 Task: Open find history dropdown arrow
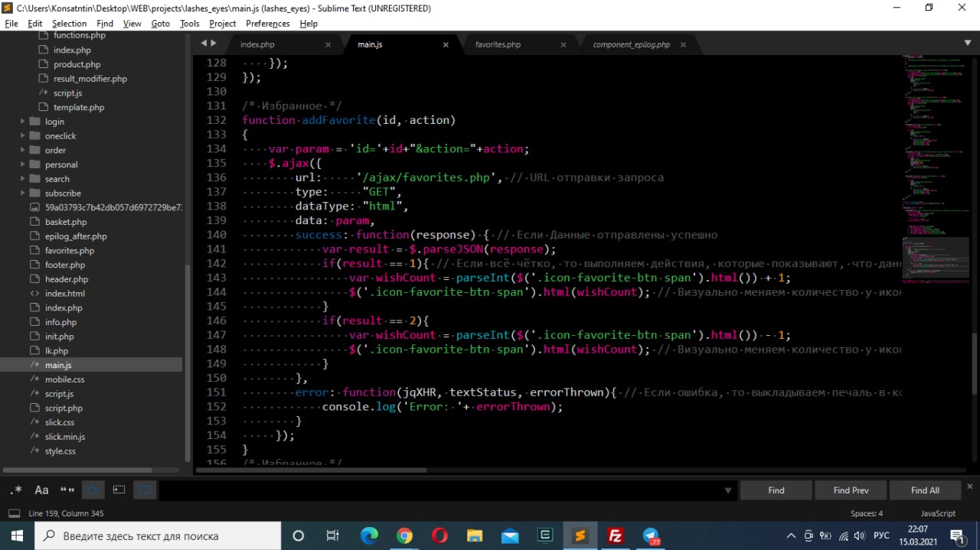click(x=727, y=490)
